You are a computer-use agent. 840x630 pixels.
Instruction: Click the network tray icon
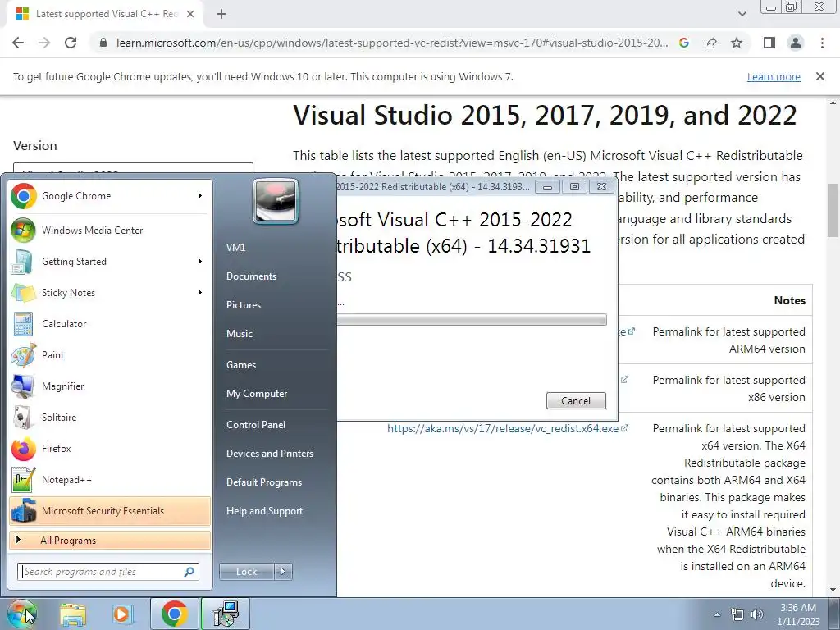[x=737, y=614]
